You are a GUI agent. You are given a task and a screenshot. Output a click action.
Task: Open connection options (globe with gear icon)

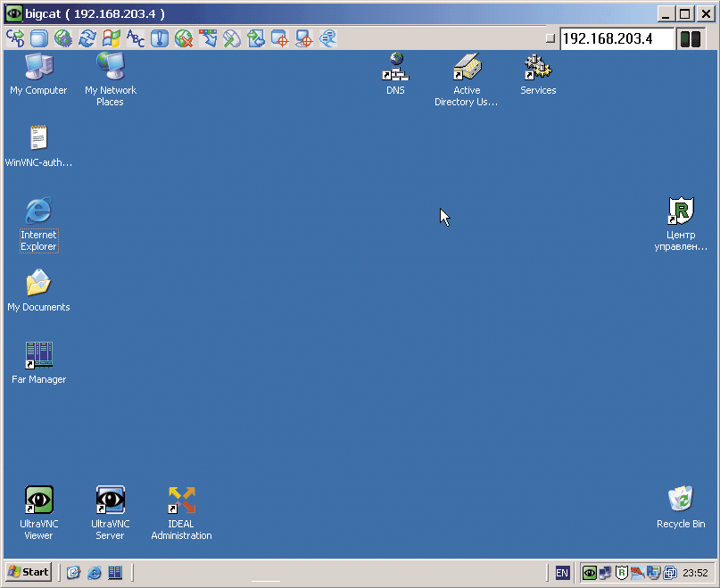pyautogui.click(x=63, y=38)
